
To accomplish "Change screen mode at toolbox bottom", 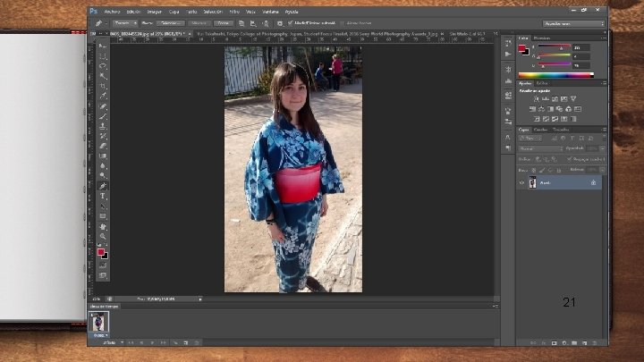I will click(103, 275).
